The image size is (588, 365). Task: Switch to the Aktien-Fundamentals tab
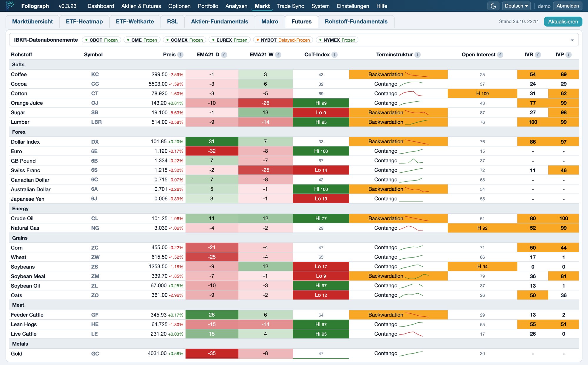click(x=220, y=21)
